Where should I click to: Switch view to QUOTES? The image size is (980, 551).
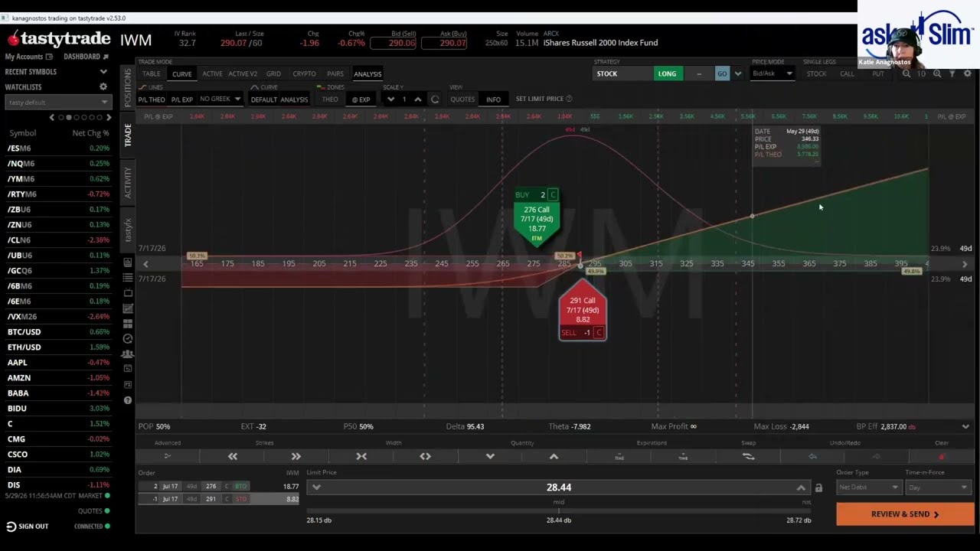point(462,99)
